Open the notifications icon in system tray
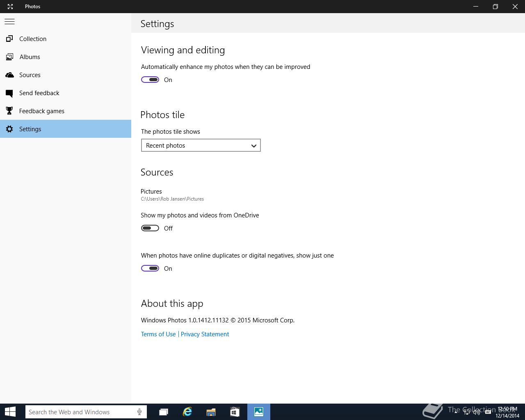525x420 pixels. 488,412
